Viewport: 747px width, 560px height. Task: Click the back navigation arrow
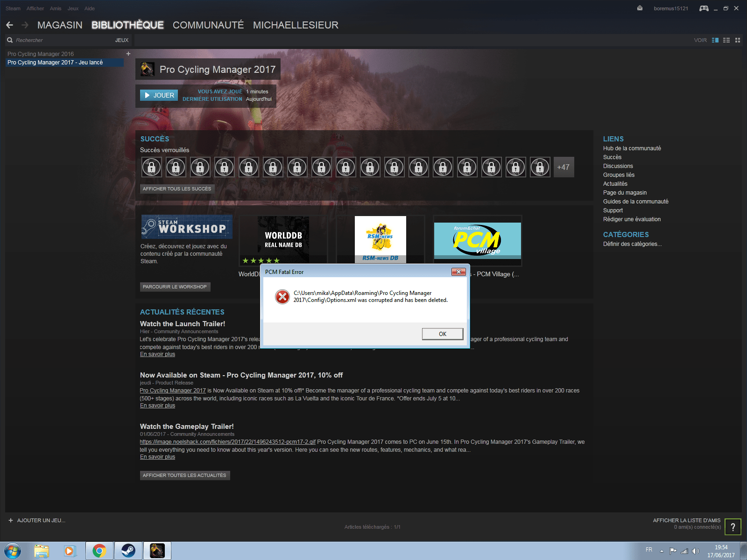click(x=9, y=25)
